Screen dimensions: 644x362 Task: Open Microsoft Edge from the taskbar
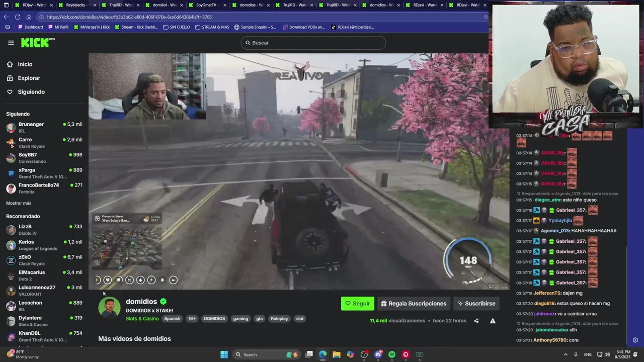pyautogui.click(x=323, y=354)
